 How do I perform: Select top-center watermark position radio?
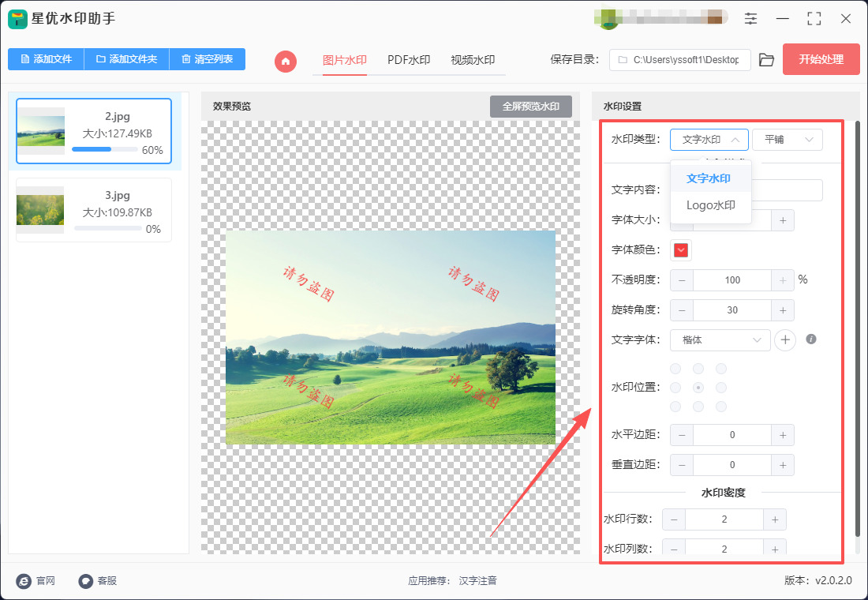[x=698, y=369]
